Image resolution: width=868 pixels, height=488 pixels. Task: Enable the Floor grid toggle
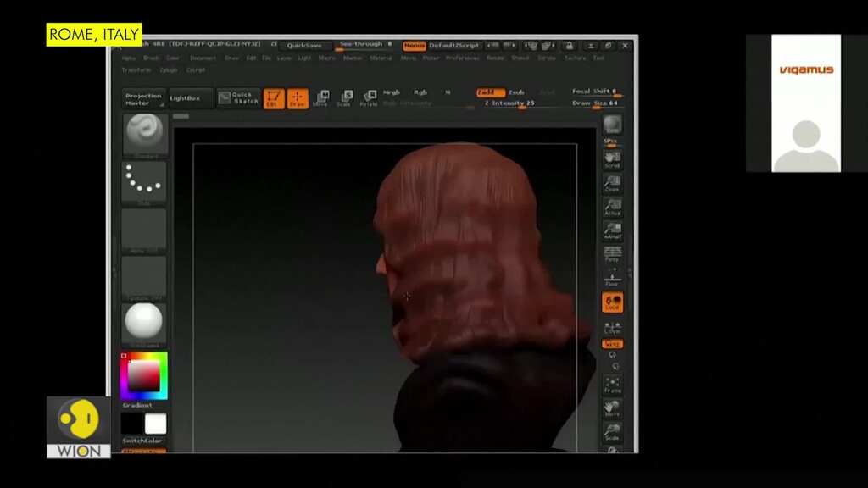[x=612, y=279]
